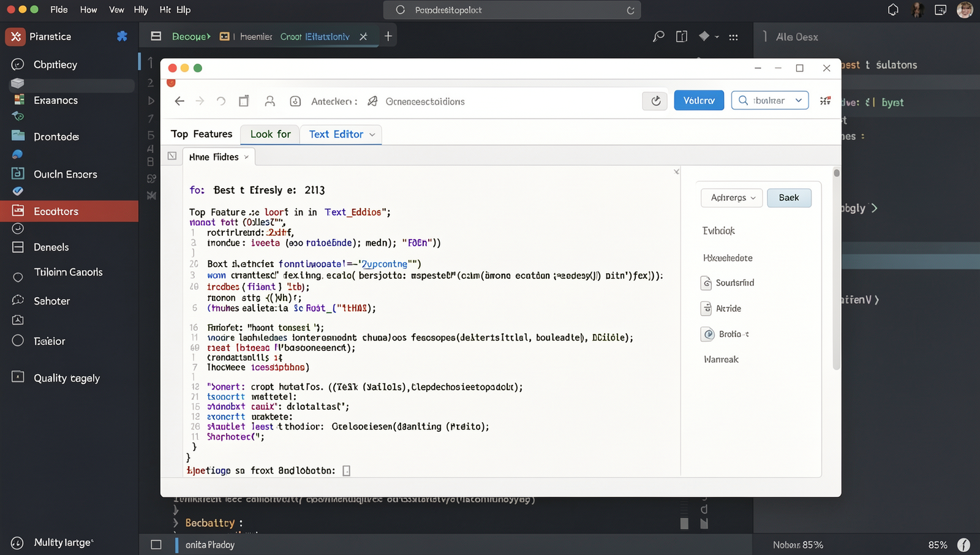980x555 pixels.
Task: Click the 85% zoom status indicator
Action: (938, 545)
